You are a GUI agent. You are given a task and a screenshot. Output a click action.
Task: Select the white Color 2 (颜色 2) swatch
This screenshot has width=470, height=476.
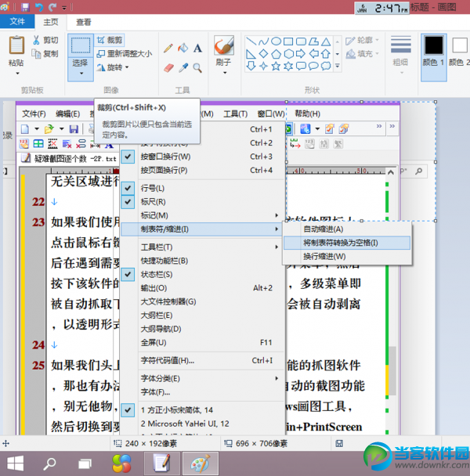tap(460, 45)
